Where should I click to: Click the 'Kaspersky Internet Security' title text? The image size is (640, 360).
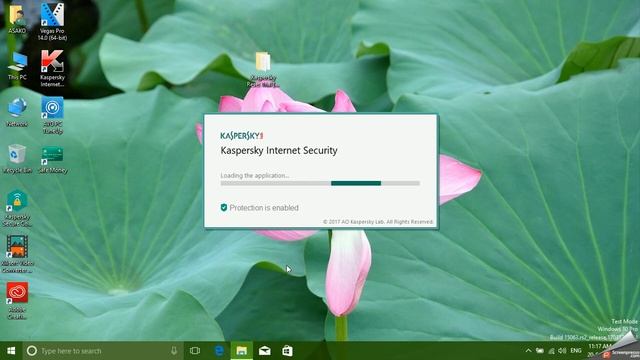[279, 151]
